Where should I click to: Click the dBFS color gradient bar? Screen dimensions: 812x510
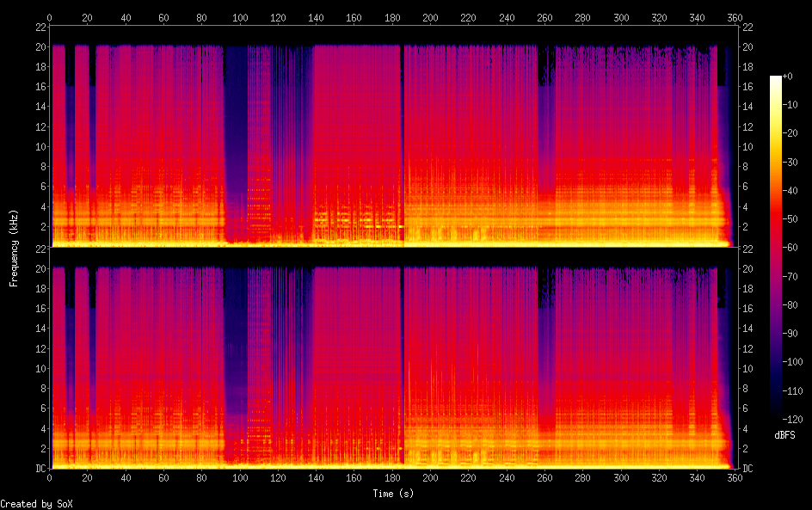pyautogui.click(x=775, y=248)
